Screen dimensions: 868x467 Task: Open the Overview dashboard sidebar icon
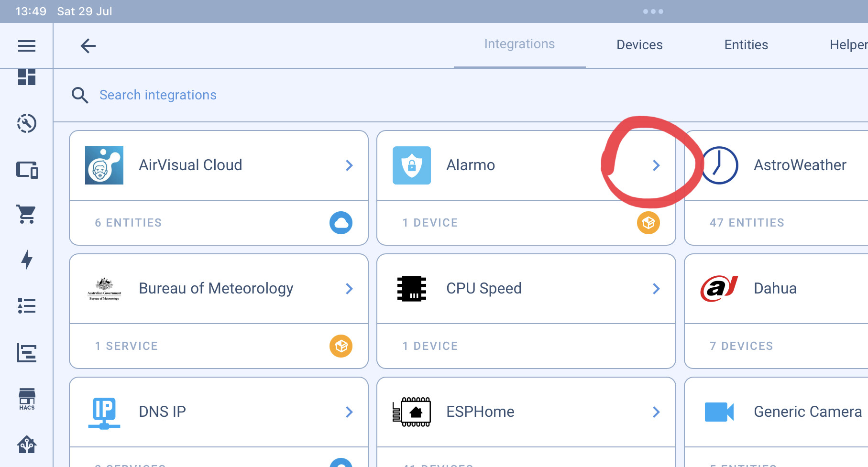[x=27, y=77]
